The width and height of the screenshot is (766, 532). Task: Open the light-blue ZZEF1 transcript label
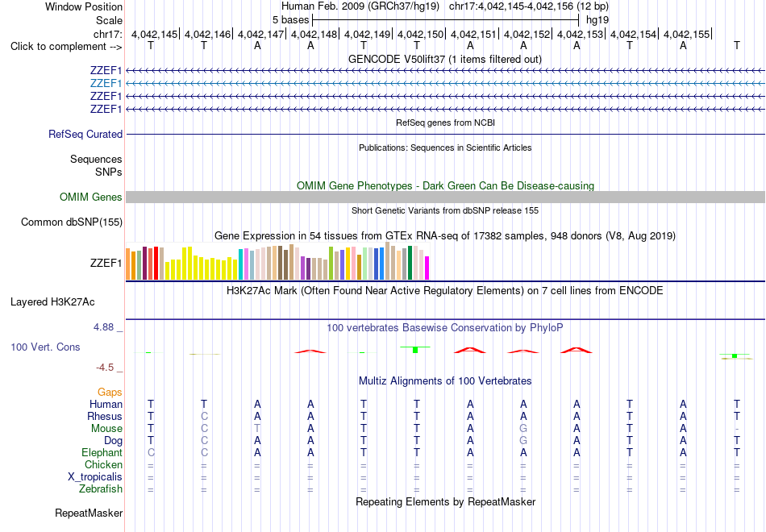click(x=106, y=84)
